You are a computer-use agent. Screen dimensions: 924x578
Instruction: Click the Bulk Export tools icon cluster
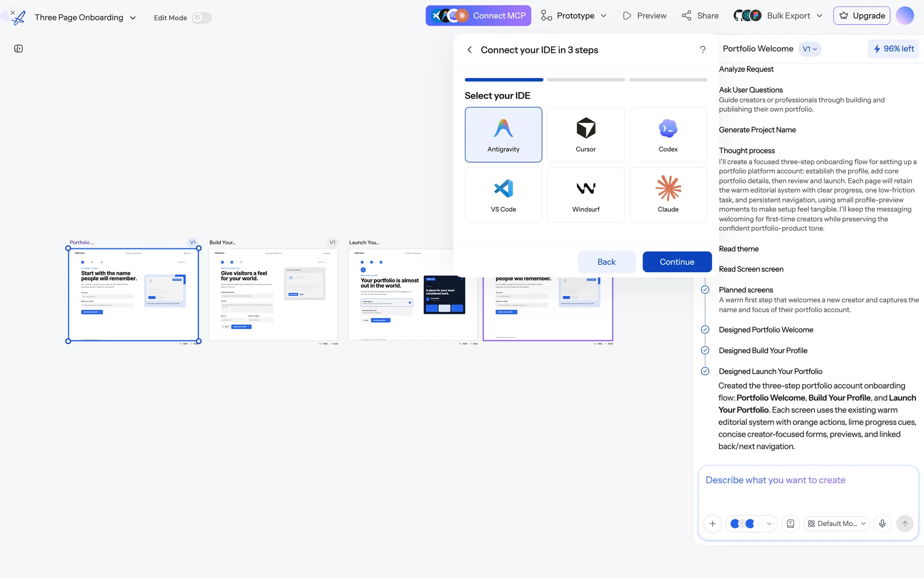coord(747,15)
